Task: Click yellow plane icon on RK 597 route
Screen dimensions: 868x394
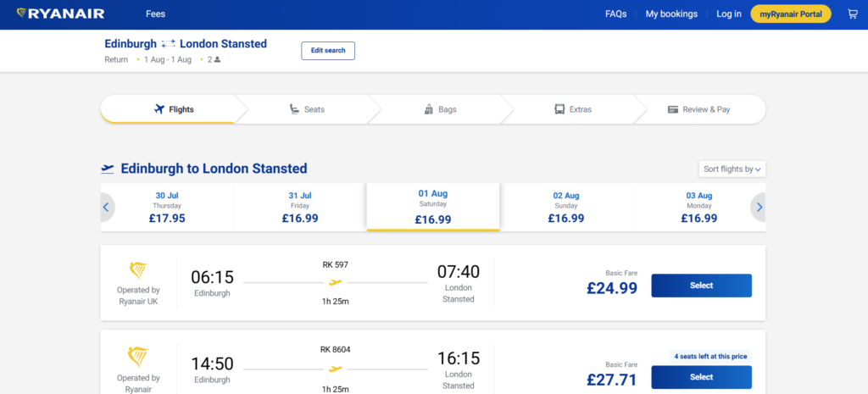Action: pyautogui.click(x=336, y=282)
